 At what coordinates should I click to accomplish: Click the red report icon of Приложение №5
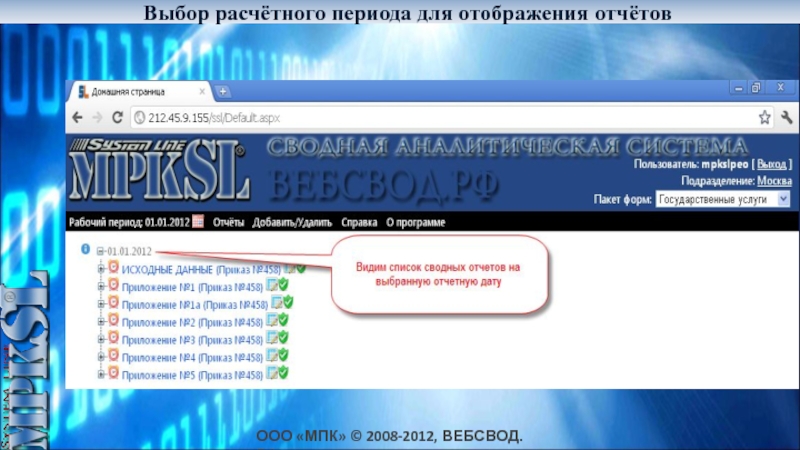tap(113, 373)
